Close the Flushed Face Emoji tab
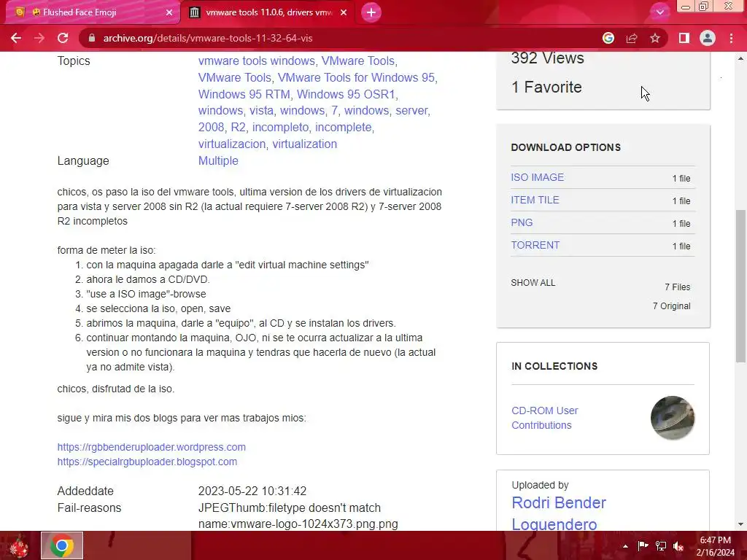This screenshot has width=747, height=560. pos(169,12)
